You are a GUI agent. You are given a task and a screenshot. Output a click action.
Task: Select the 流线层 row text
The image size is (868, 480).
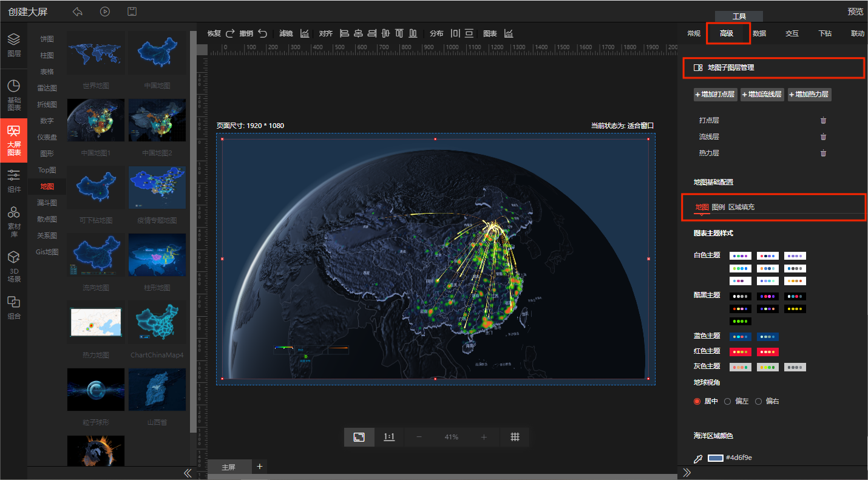(x=709, y=137)
